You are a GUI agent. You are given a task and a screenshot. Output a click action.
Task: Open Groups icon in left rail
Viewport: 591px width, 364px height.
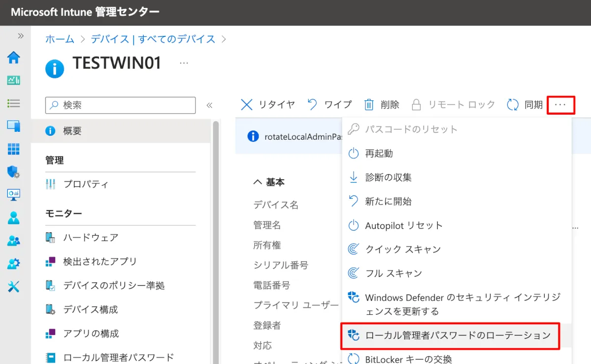coord(14,241)
